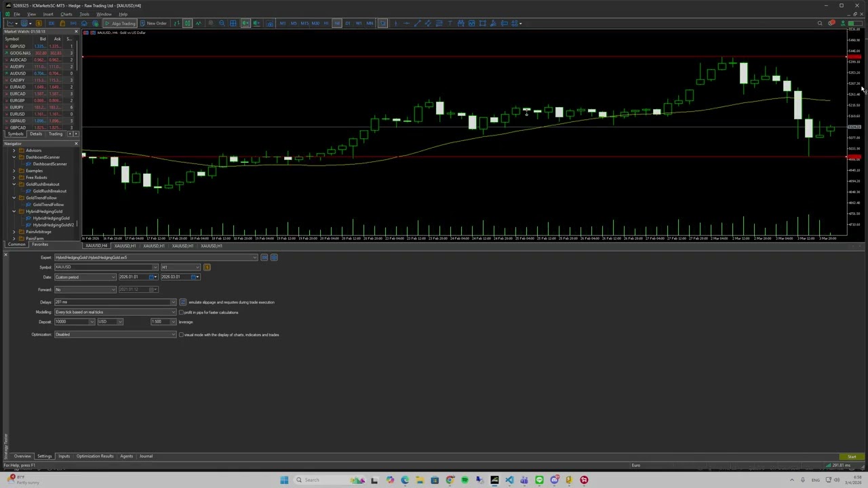
Task: Zoom out on the chart
Action: coord(222,23)
